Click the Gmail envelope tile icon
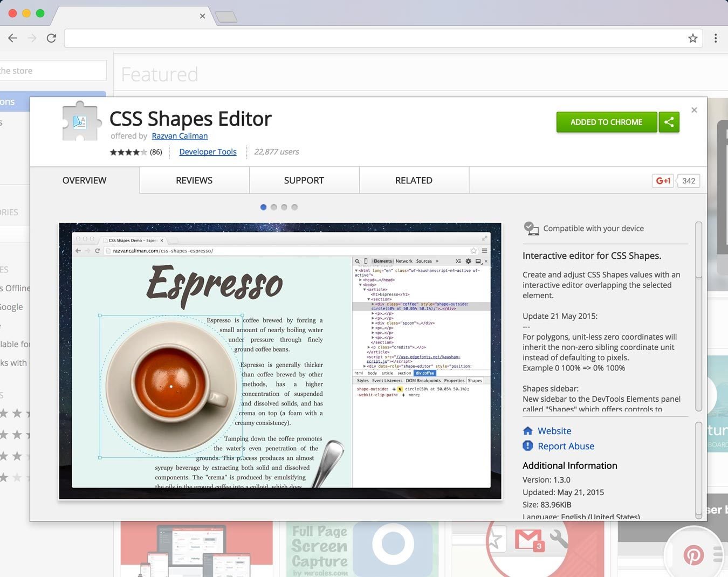This screenshot has width=728, height=577. pyautogui.click(x=529, y=540)
